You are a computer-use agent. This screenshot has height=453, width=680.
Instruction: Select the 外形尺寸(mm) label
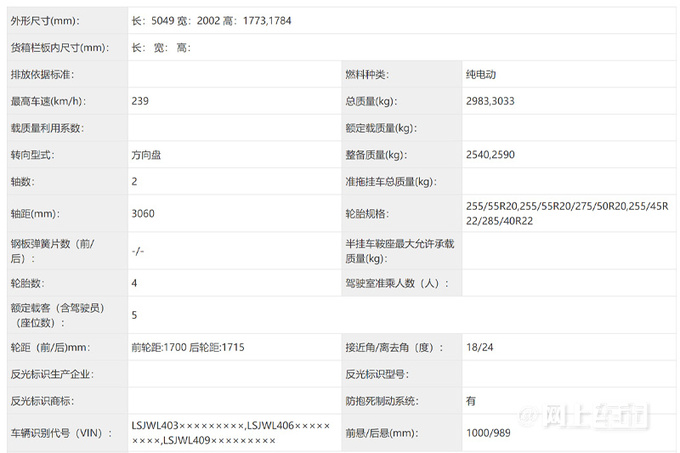[x=45, y=21]
